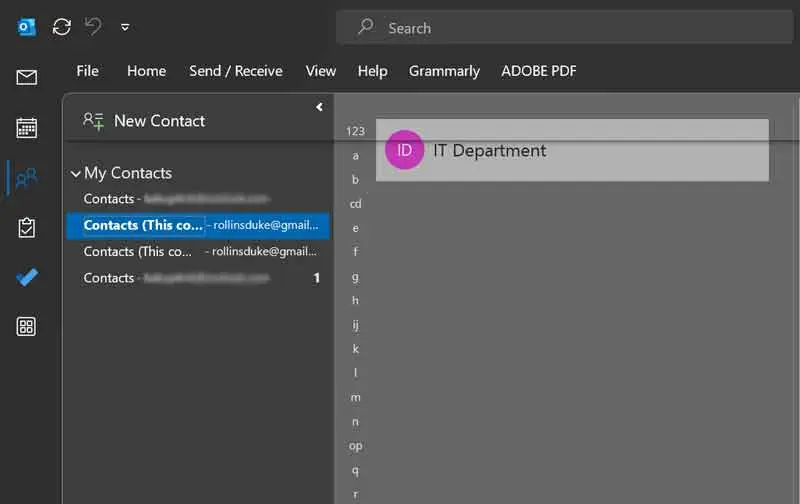This screenshot has height=504, width=800.
Task: Open the Quick Access Toolbar dropdown
Action: tap(125, 28)
